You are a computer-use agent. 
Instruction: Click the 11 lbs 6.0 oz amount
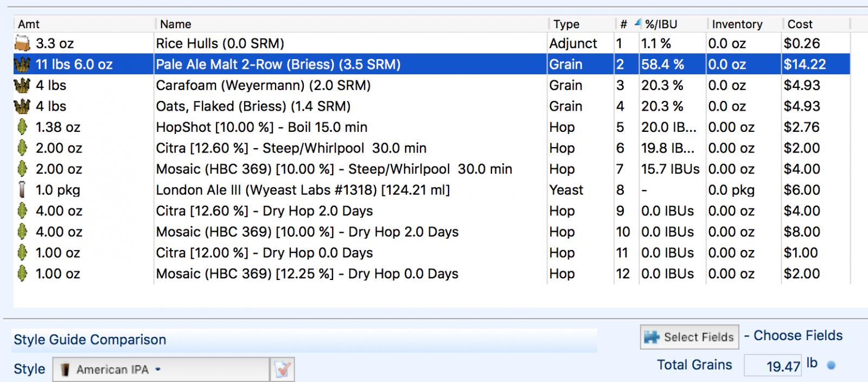74,65
